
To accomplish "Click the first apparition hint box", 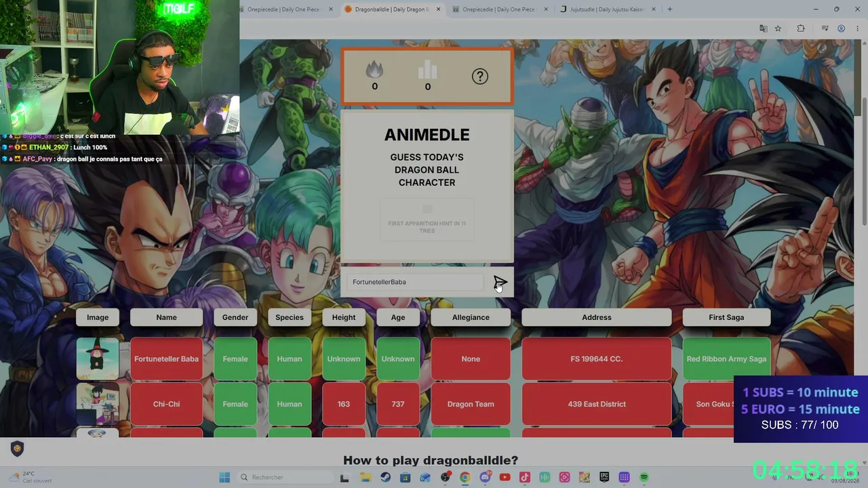I will pos(427,220).
